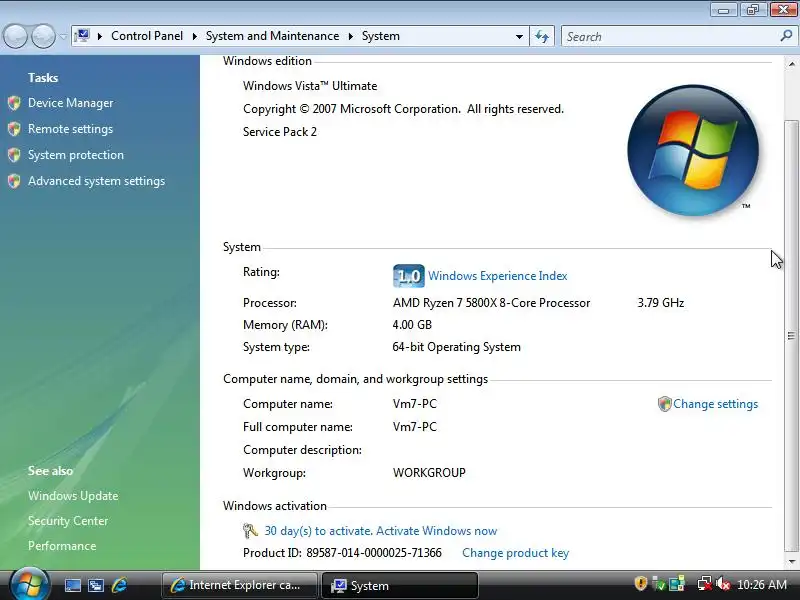Restore down the System window

click(x=753, y=9)
